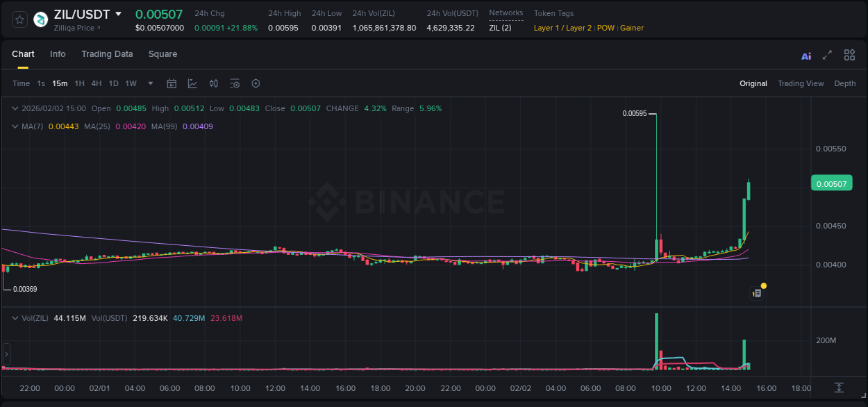Expand chart fullscreen with diagonal arrows icon
The height and width of the screenshot is (407, 868).
(x=827, y=55)
